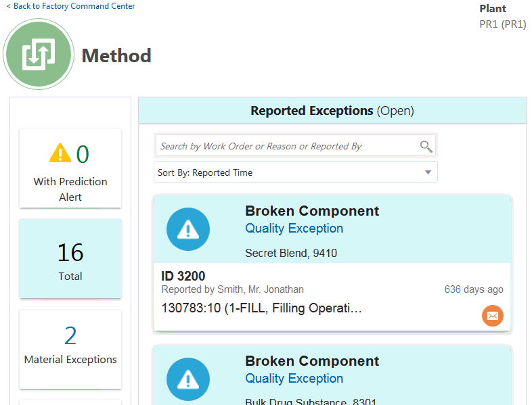This screenshot has width=532, height=405.
Task: Select the With Prediction Alert tile
Action: pyautogui.click(x=70, y=168)
